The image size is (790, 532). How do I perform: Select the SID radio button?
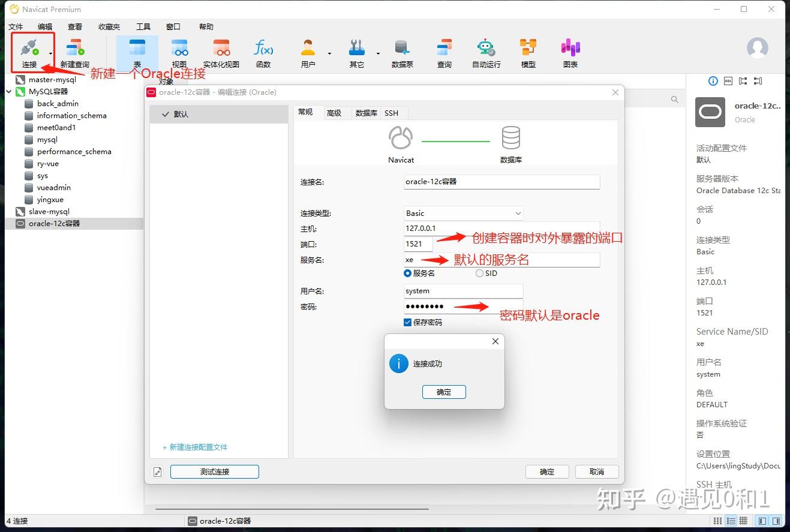point(478,273)
